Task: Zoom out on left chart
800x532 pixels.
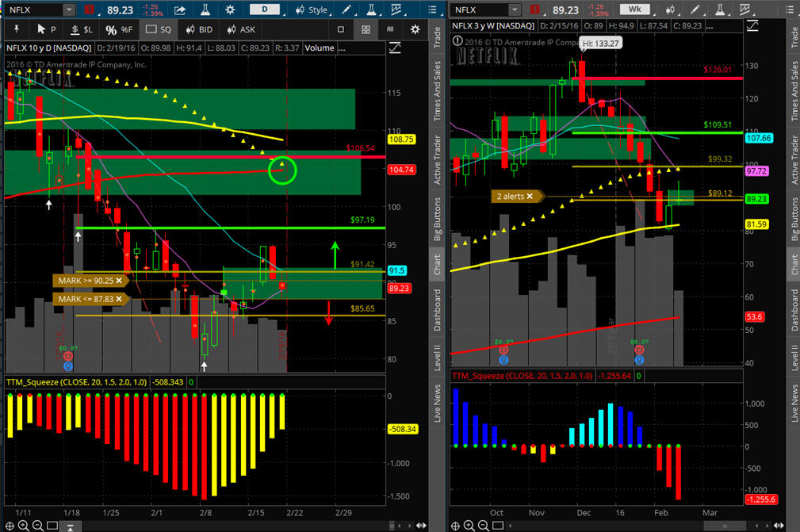Action: pyautogui.click(x=38, y=526)
